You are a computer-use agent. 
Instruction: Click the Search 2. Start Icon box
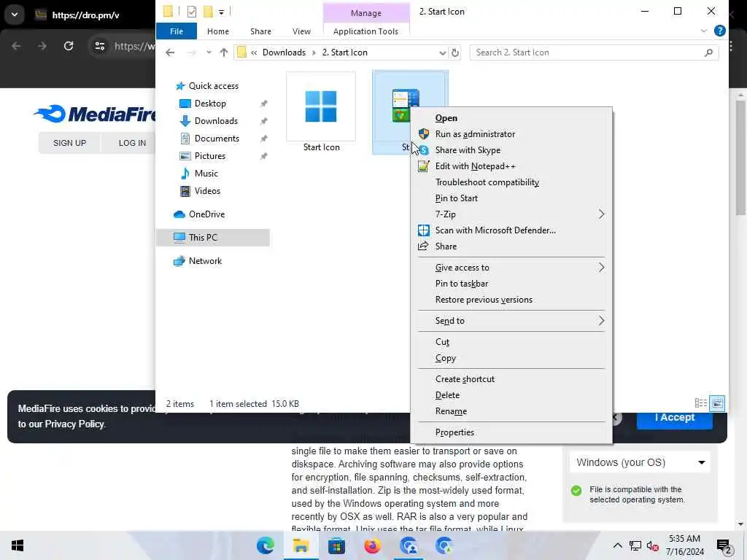click(x=594, y=52)
